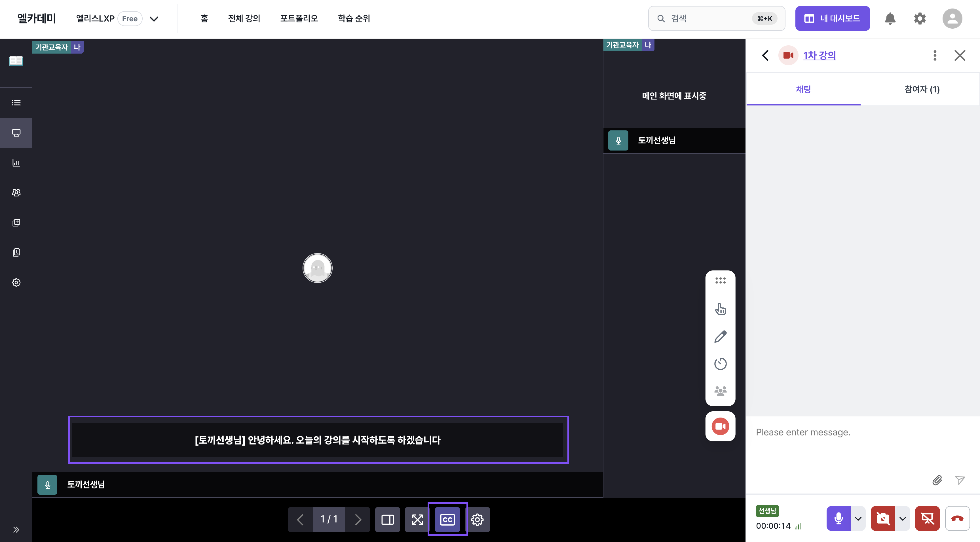Viewport: 980px width, 542px height.
Task: Click the add-collection icon in the sidebar
Action: (16, 223)
